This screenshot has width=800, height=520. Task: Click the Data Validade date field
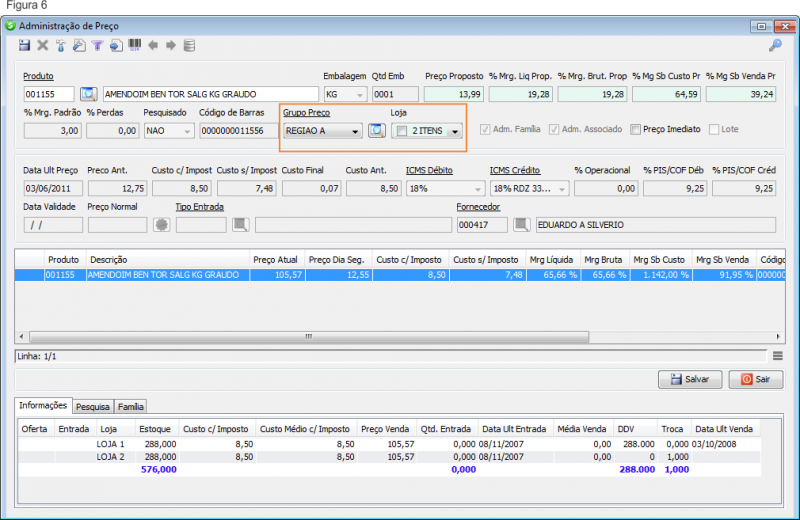click(53, 225)
